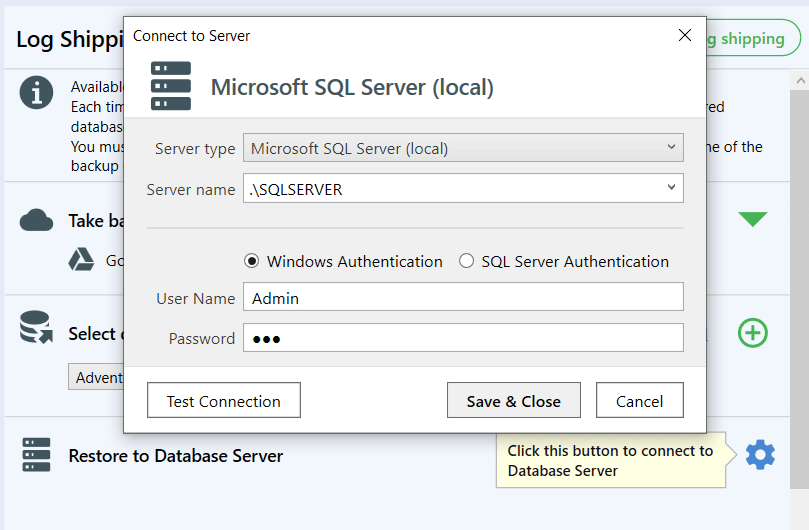Image resolution: width=809 pixels, height=530 pixels.
Task: Click the connect to Database Server tooltip
Action: (x=611, y=460)
